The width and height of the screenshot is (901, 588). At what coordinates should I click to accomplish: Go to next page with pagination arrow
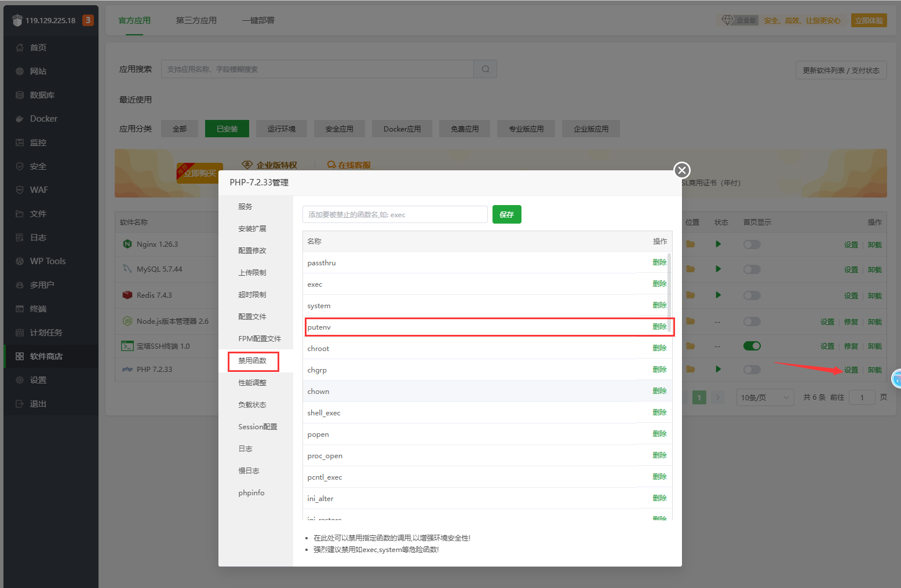click(718, 397)
